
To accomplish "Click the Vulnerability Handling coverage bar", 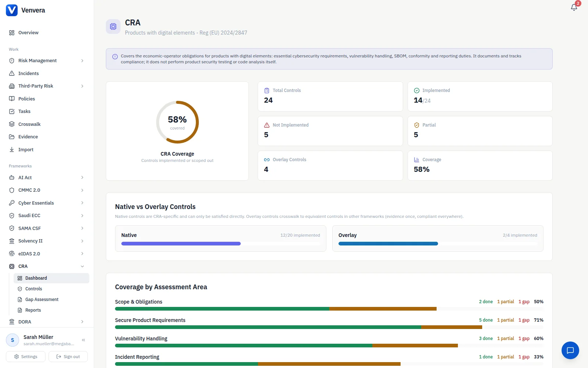I will [329, 346].
